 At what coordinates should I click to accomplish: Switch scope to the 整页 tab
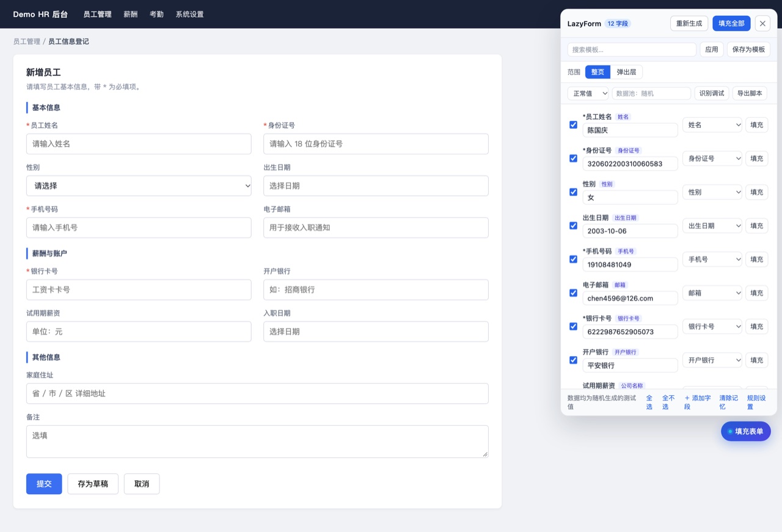tap(597, 72)
